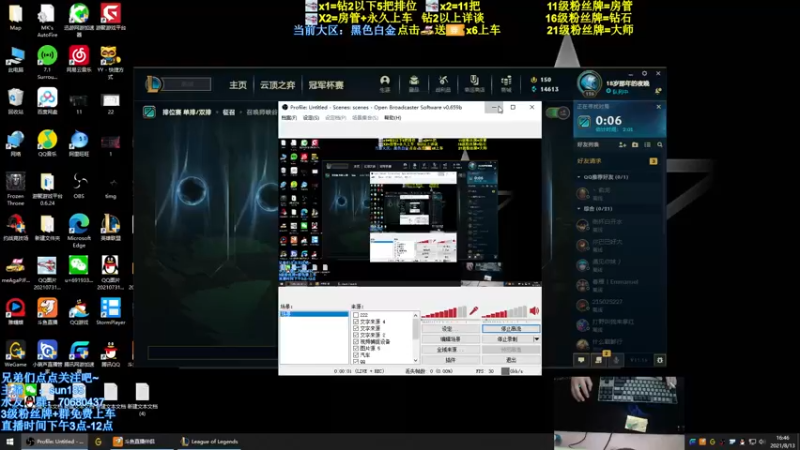Collapse the QQ推荐好友 friends group
The width and height of the screenshot is (800, 450).
579,177
